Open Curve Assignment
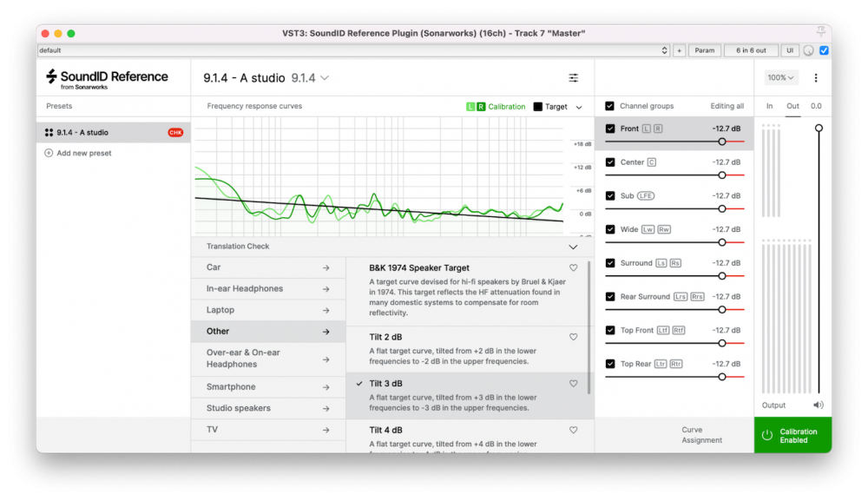 click(702, 435)
